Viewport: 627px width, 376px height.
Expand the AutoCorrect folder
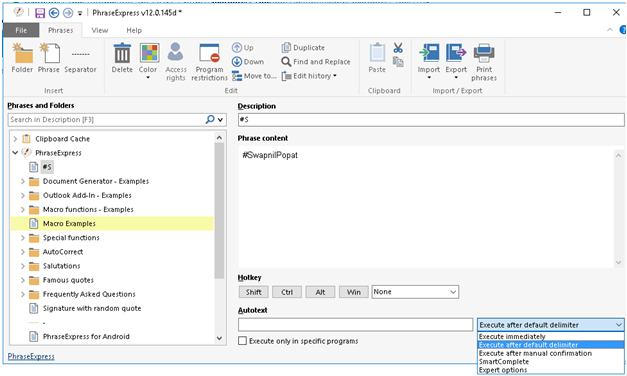click(23, 252)
